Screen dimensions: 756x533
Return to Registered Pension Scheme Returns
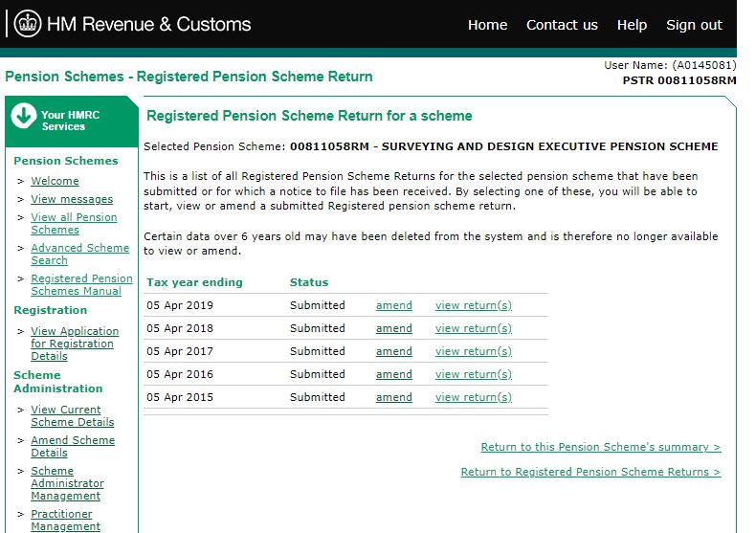point(590,472)
